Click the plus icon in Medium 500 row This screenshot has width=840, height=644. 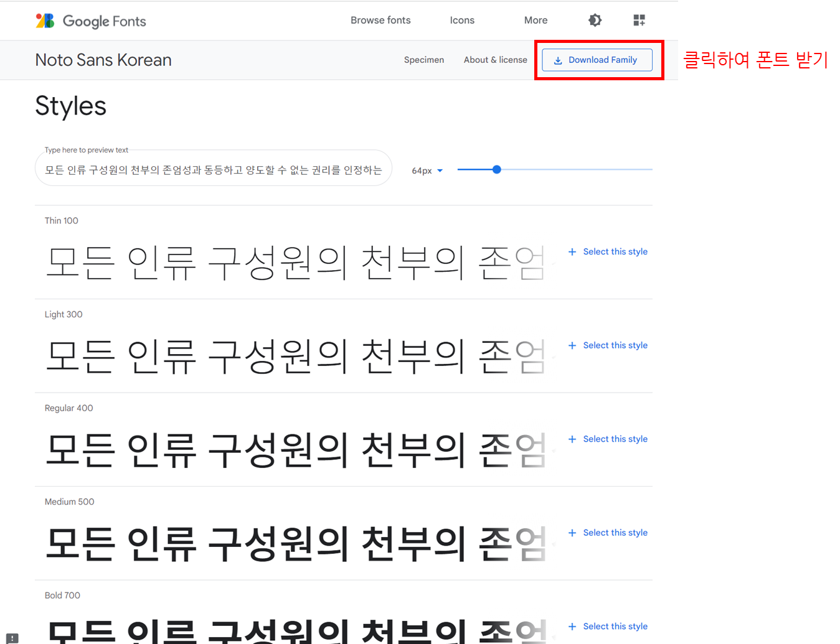point(572,533)
